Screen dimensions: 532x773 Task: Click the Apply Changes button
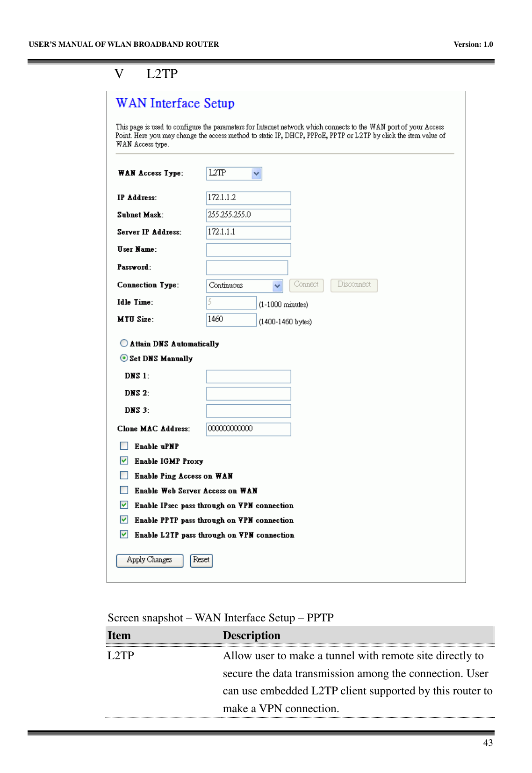click(x=150, y=560)
